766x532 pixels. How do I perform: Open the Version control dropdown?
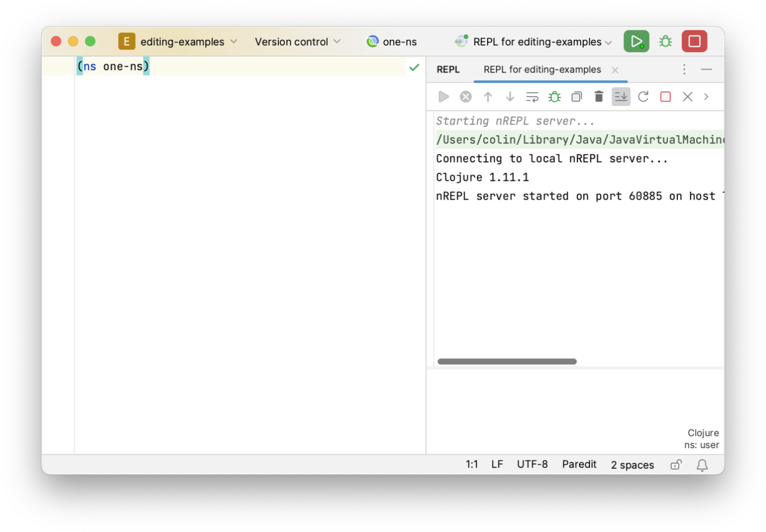click(298, 42)
